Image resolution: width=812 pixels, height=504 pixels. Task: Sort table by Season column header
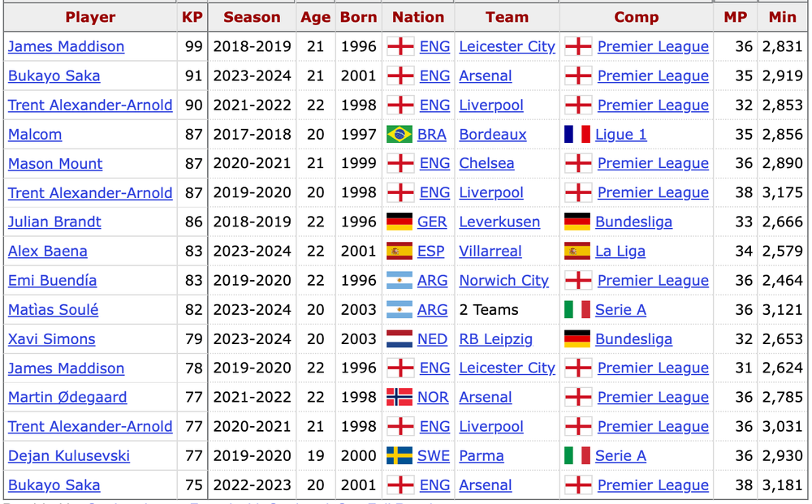coord(252,17)
